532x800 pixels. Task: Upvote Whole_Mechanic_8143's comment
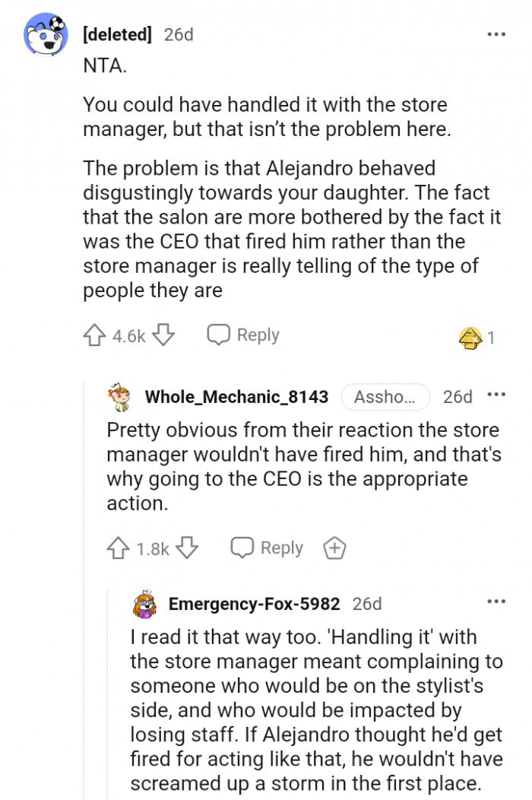pos(119,548)
